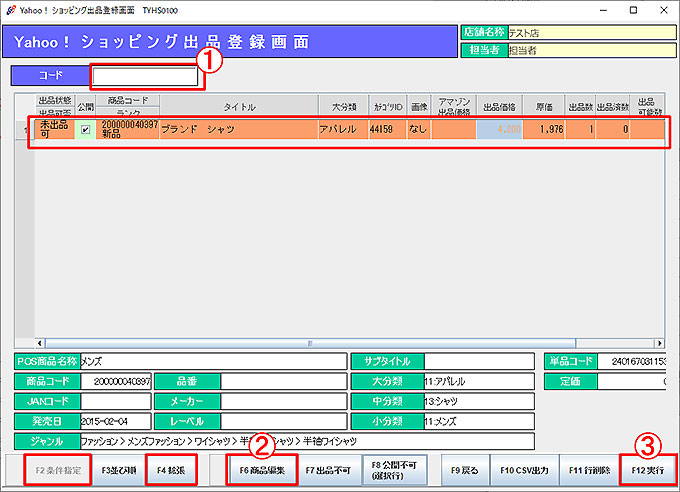The width and height of the screenshot is (680, 492).
Task: Select the ブランド シャツ title cell
Action: [236, 130]
